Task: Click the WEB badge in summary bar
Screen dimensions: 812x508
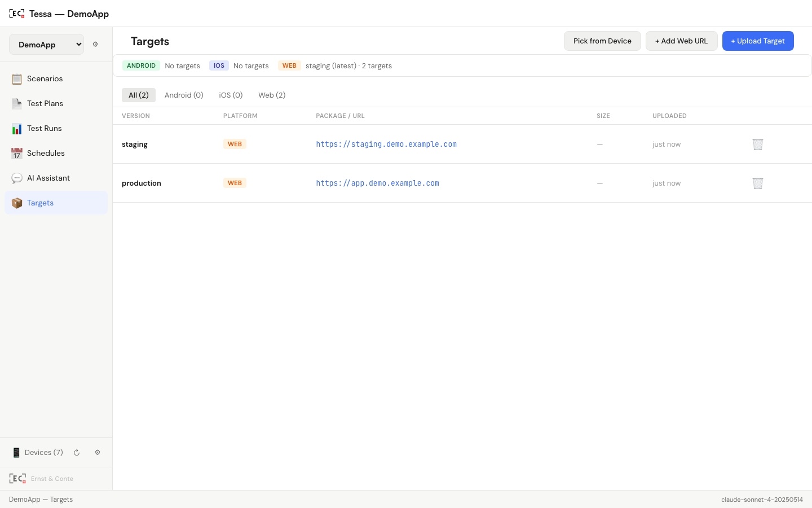Action: [289, 65]
